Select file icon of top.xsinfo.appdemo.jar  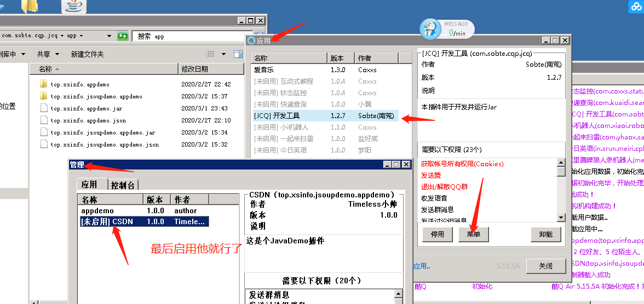[x=44, y=108]
